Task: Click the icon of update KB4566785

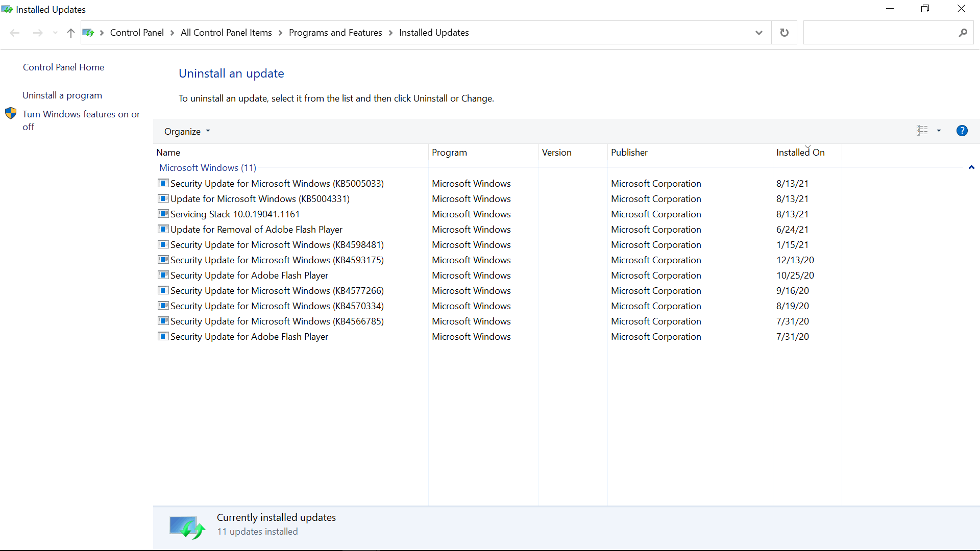Action: tap(163, 320)
